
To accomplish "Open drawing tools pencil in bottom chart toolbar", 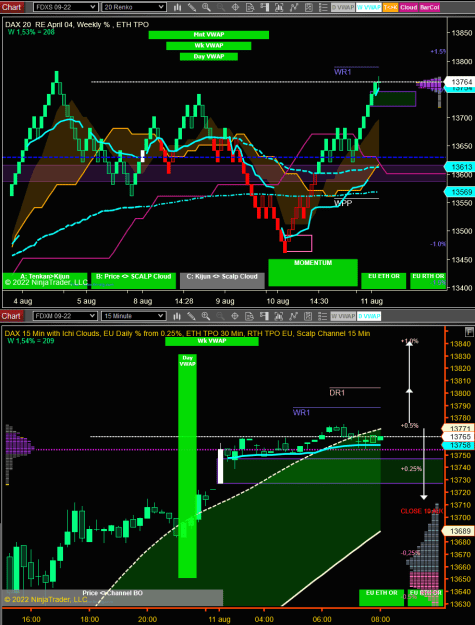I will point(192,316).
